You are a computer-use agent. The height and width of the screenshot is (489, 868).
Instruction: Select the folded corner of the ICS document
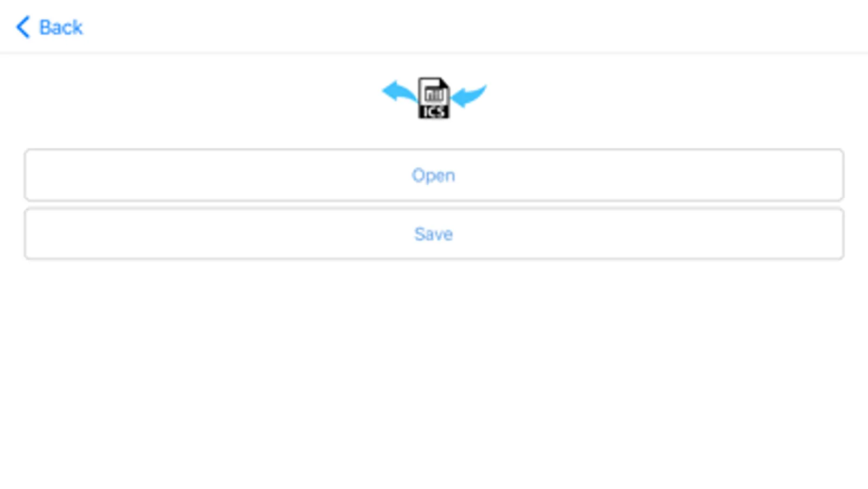(x=444, y=83)
